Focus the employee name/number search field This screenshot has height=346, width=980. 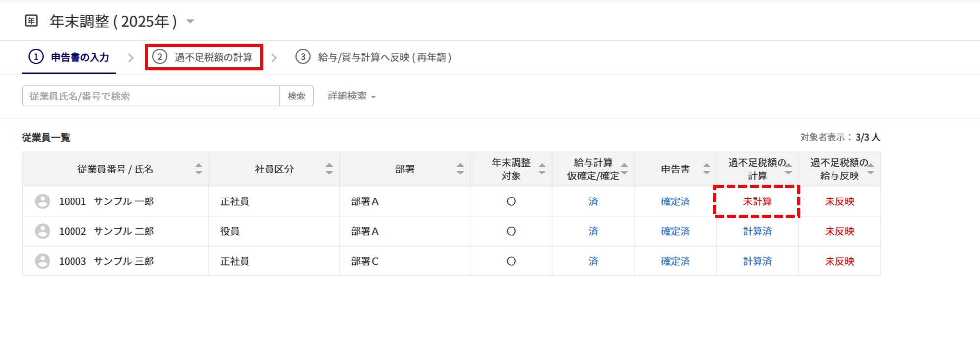click(x=151, y=96)
